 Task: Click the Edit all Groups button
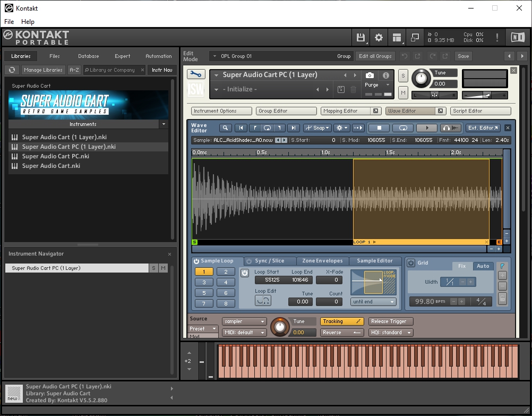click(x=375, y=56)
